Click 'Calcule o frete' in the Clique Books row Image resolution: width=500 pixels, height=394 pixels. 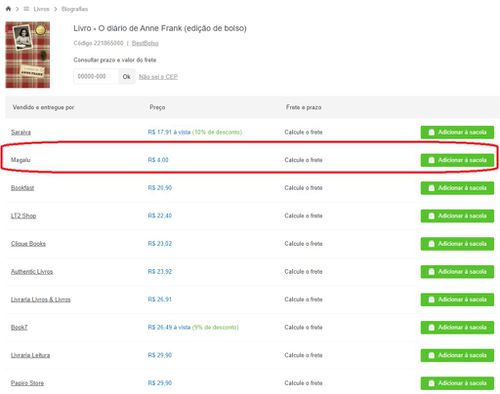pos(303,244)
